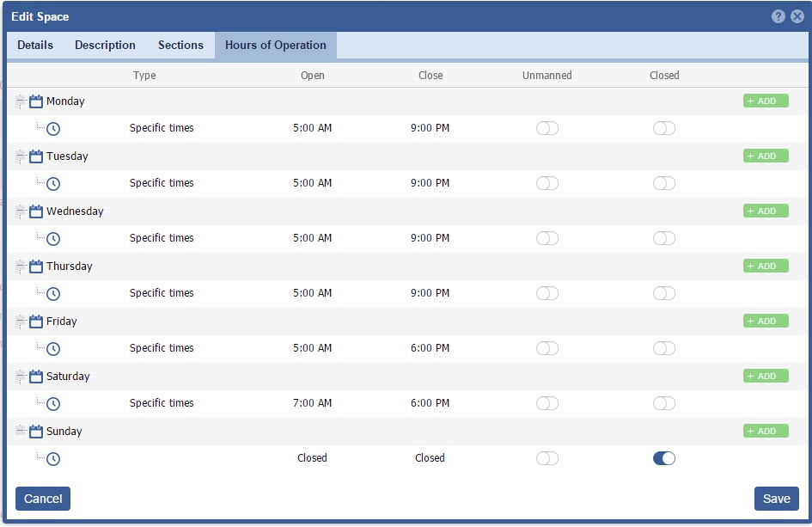Collapse the Monday tree node

tap(21, 101)
